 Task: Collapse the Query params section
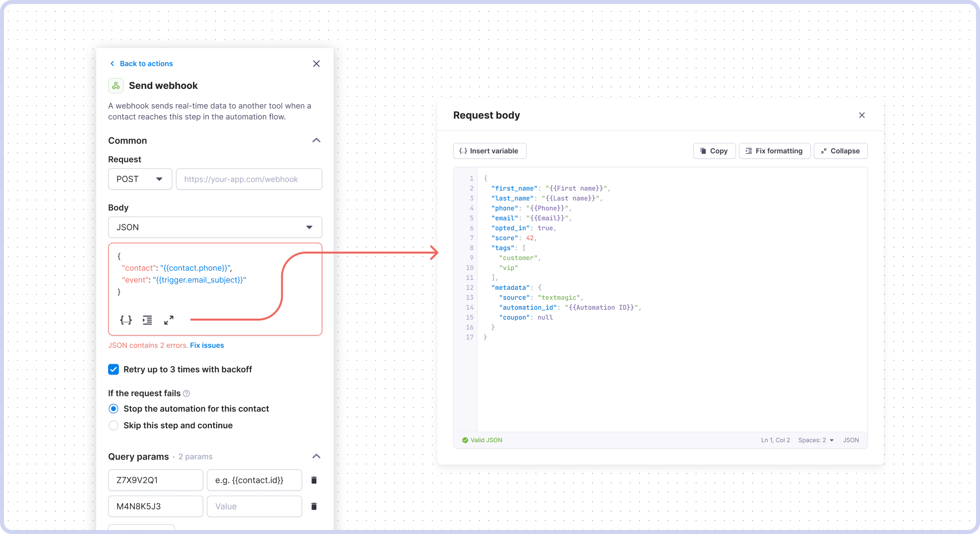tap(316, 456)
